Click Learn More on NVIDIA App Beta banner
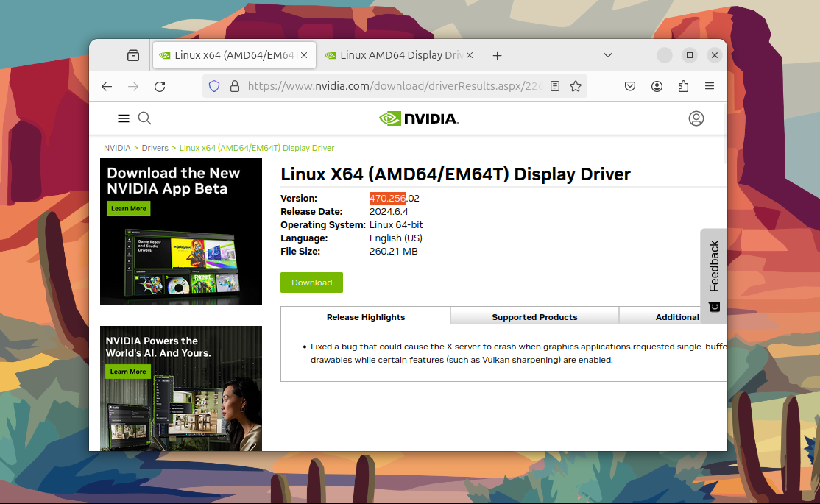This screenshot has height=504, width=820. [x=129, y=209]
